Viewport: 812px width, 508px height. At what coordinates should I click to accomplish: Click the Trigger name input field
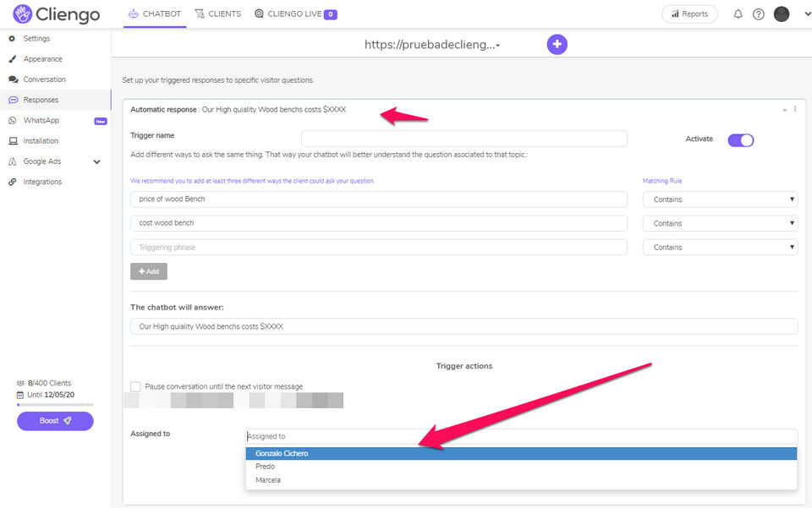[x=464, y=139]
